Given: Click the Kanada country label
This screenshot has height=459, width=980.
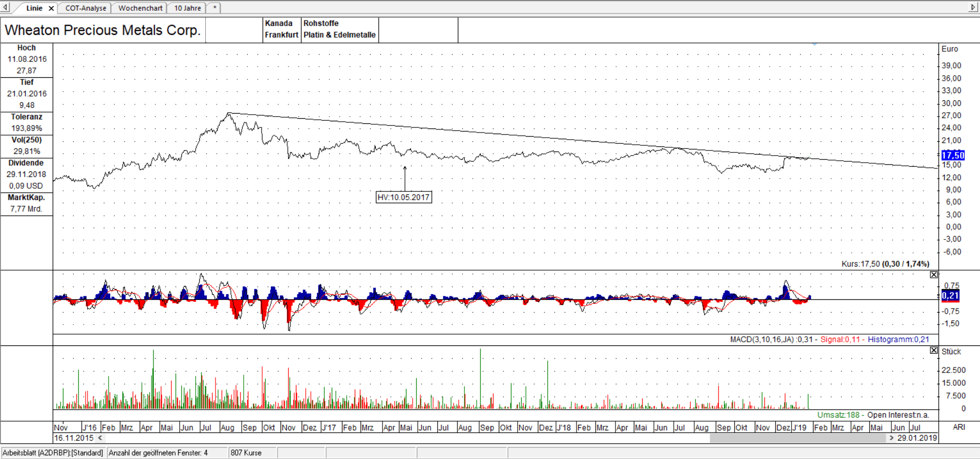Looking at the screenshot, I should click(x=279, y=24).
